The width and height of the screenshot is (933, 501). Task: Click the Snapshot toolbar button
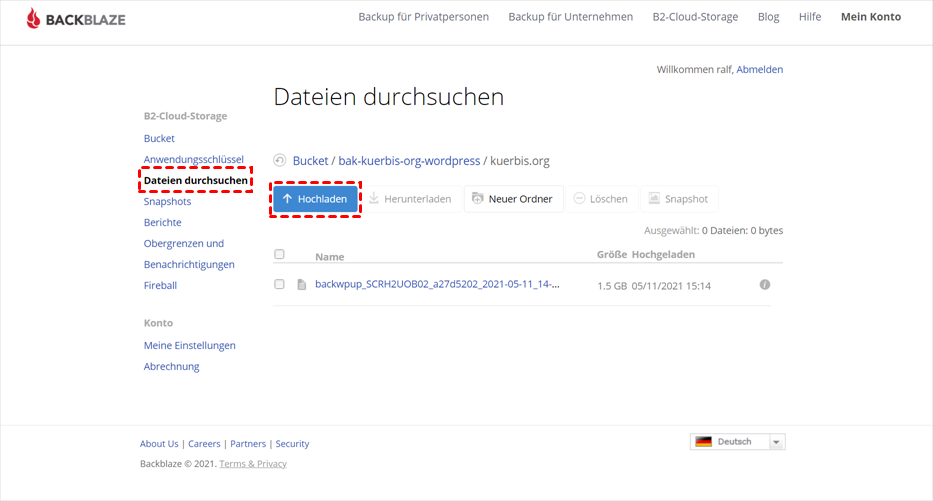pyautogui.click(x=679, y=199)
